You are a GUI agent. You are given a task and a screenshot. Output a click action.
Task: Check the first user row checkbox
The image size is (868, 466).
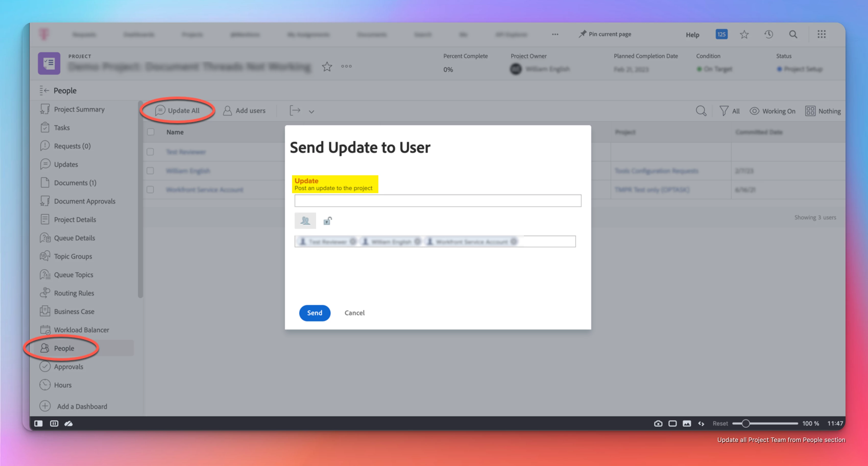coord(150,152)
